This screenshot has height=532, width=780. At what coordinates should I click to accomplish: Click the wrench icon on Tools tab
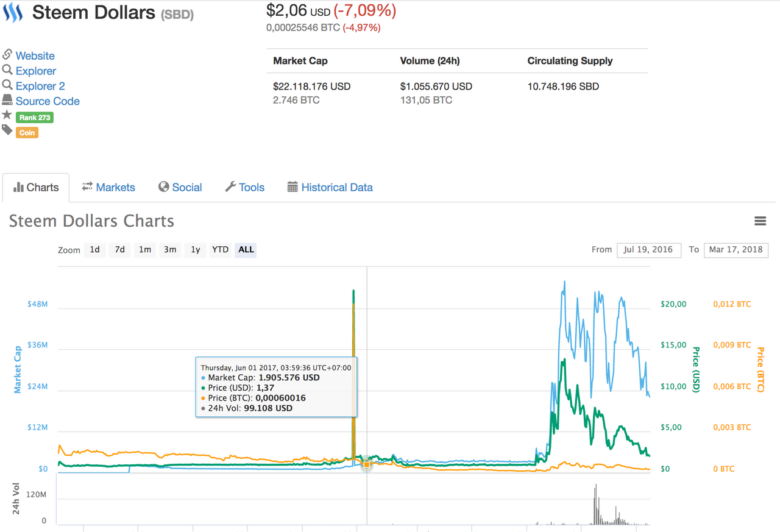230,186
